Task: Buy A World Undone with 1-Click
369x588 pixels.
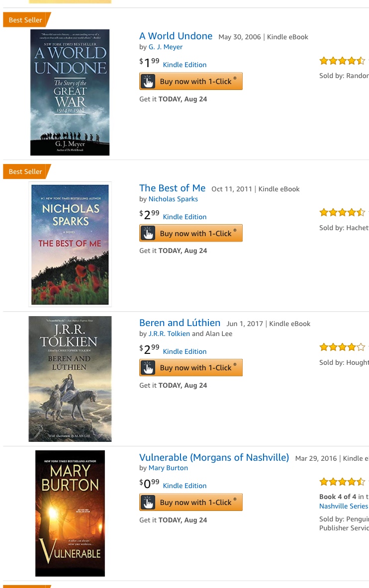Action: pos(191,82)
